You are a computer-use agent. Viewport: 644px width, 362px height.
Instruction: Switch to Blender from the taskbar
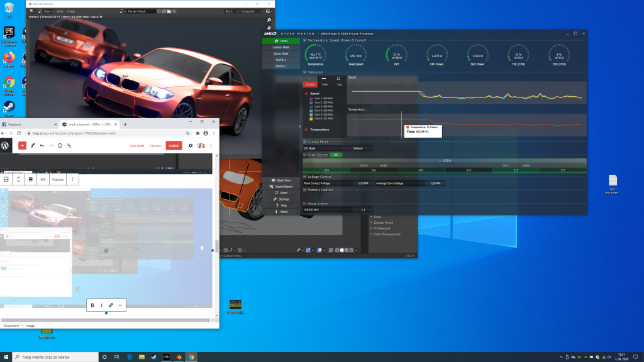pyautogui.click(x=179, y=357)
